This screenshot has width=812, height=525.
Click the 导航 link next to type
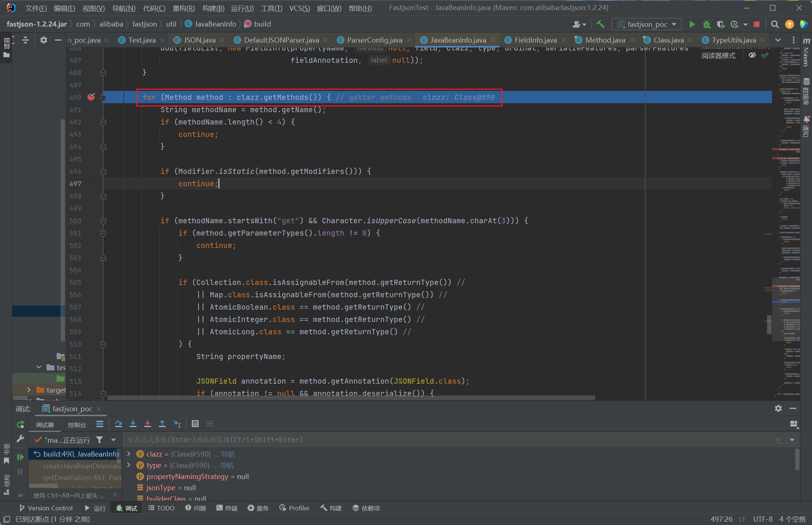[227, 465]
